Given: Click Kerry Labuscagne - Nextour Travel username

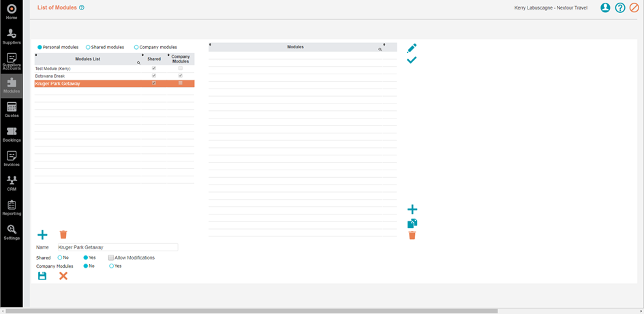Looking at the screenshot, I should tap(551, 7).
